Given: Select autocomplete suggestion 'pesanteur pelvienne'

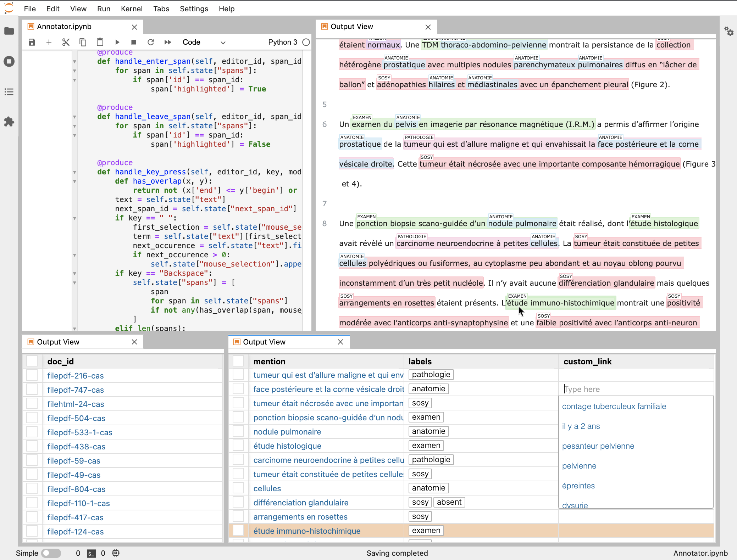Looking at the screenshot, I should coord(598,446).
